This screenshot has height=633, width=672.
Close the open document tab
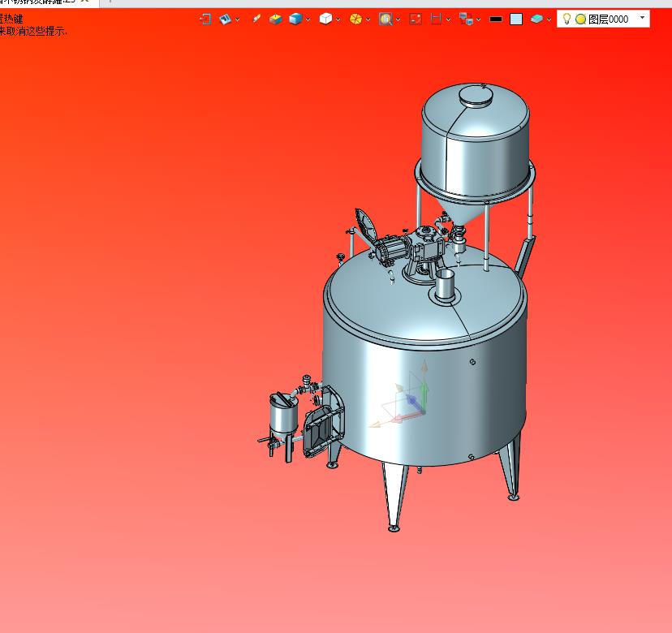[85, 2]
